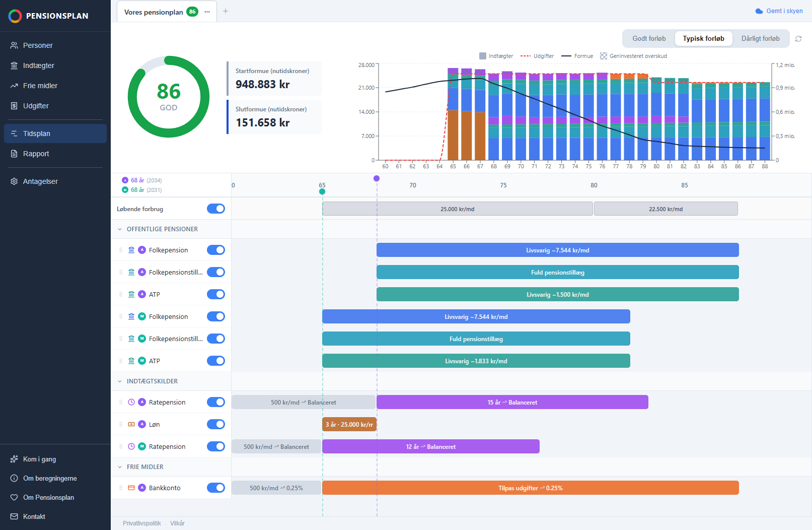Image resolution: width=812 pixels, height=530 pixels.
Task: Click the Kontakt envelope icon
Action: pos(14,516)
